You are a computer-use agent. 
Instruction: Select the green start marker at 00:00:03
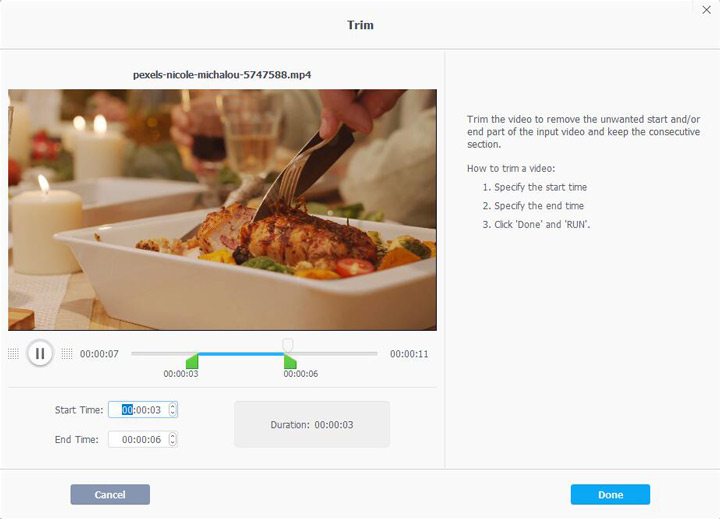click(192, 361)
